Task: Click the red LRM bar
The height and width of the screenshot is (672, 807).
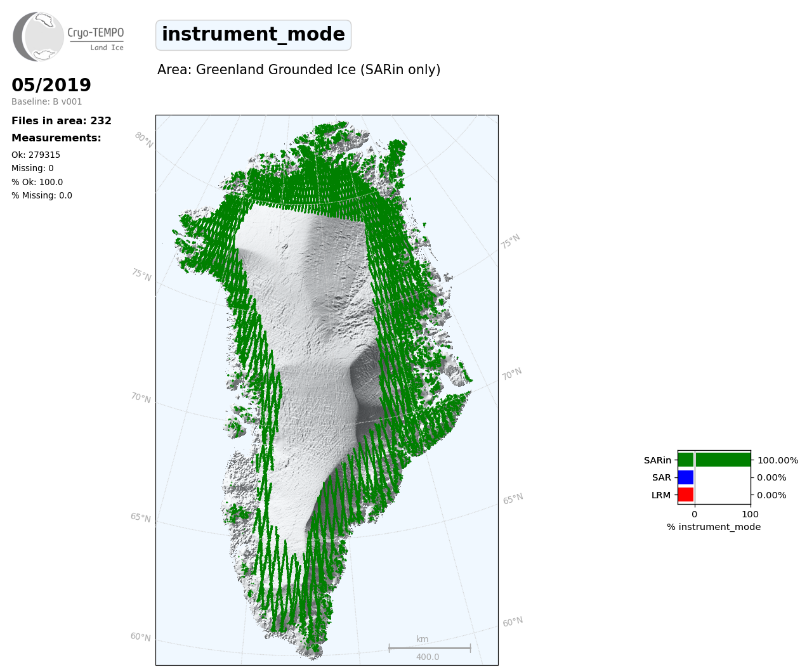Action: (x=686, y=494)
